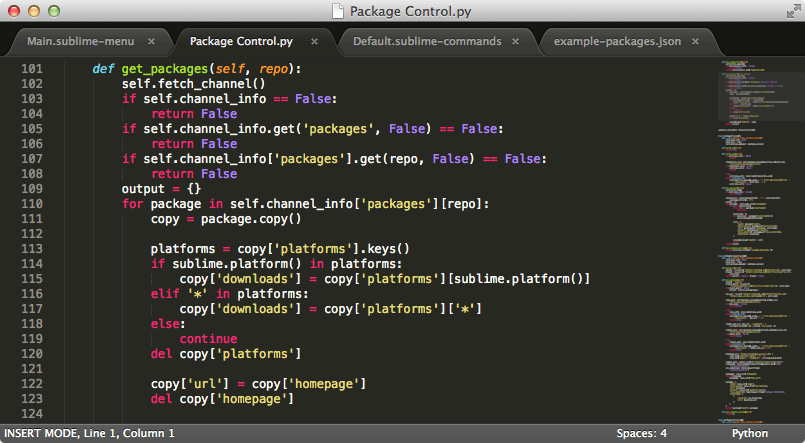Switch to Main.sublime-menu tab
This screenshot has height=443, width=805.
click(x=81, y=42)
